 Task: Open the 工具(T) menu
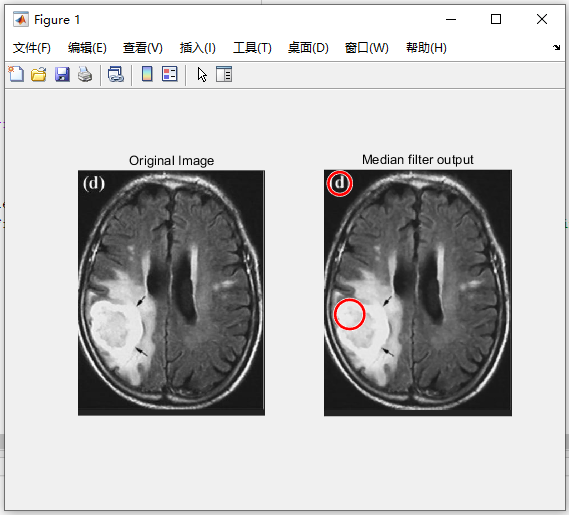pos(252,48)
